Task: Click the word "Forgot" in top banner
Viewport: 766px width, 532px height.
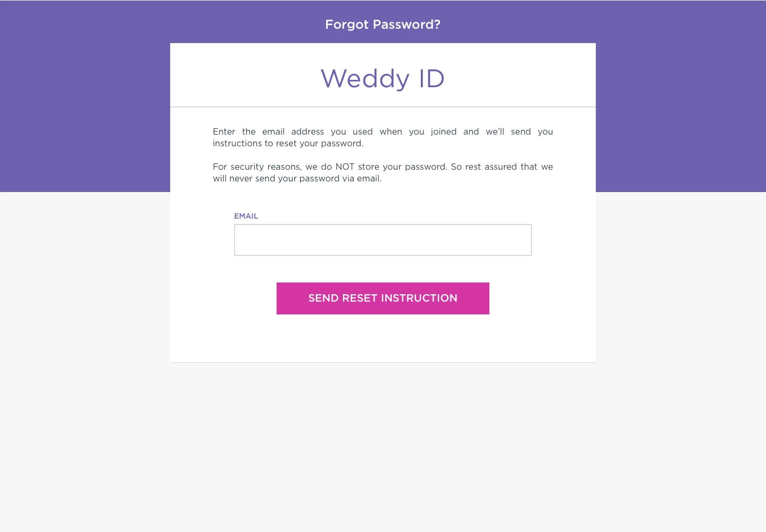Action: 347,24
